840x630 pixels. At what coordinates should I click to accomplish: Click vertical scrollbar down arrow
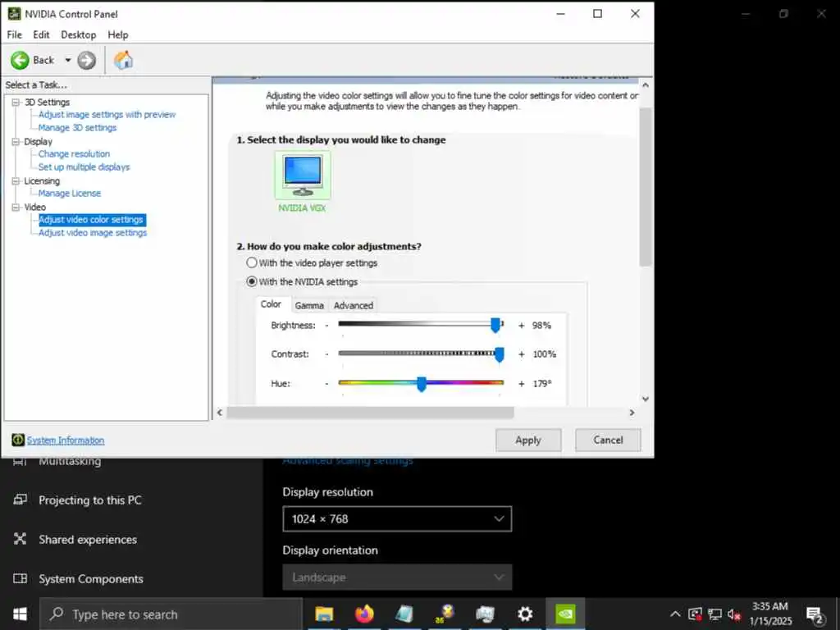pos(646,399)
